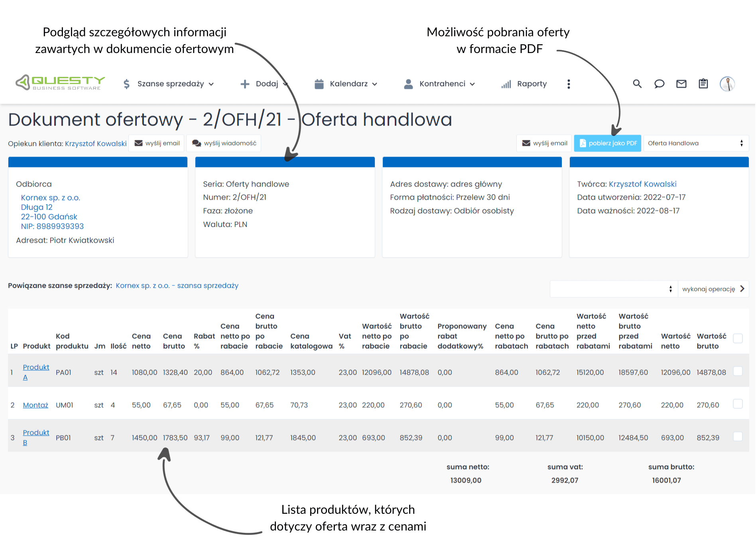The width and height of the screenshot is (756, 558).
Task: Click the calendar icon in the navbar
Action: click(x=319, y=84)
